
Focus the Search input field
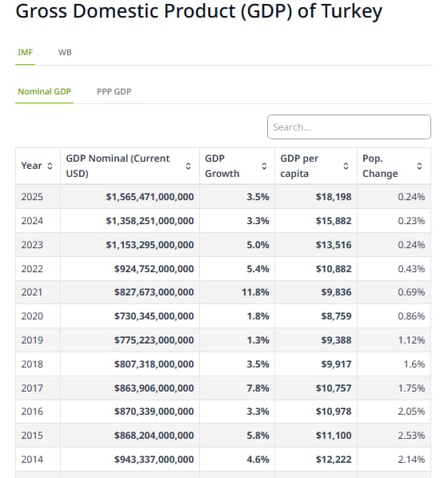349,127
